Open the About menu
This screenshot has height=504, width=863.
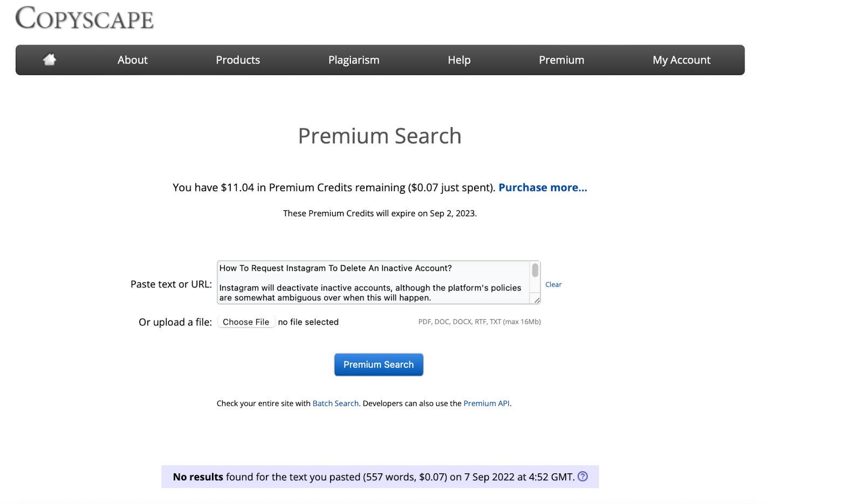pos(133,60)
